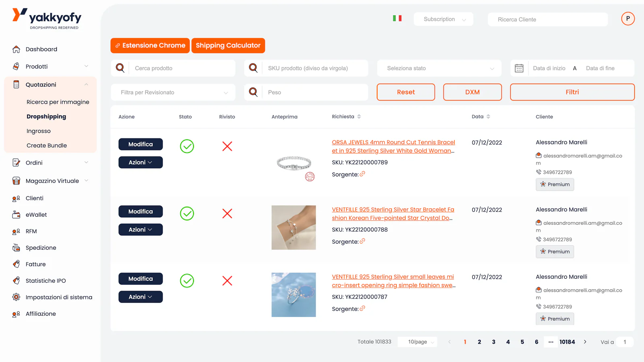Image resolution: width=644 pixels, height=362 pixels.
Task: Open the ORSA JEWELS tennis bracelet request link
Action: tap(393, 146)
